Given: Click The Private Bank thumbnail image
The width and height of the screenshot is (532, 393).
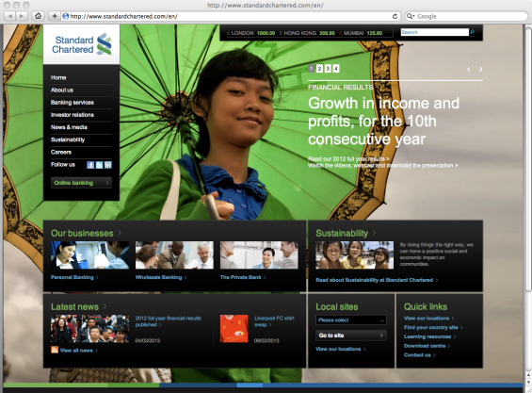Looking at the screenshot, I should (x=259, y=255).
